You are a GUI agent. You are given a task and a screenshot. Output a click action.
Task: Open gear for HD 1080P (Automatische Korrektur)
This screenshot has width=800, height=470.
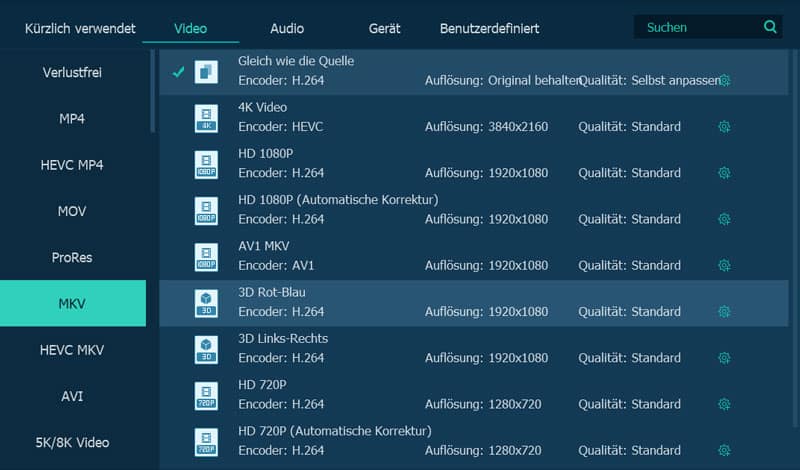point(724,219)
